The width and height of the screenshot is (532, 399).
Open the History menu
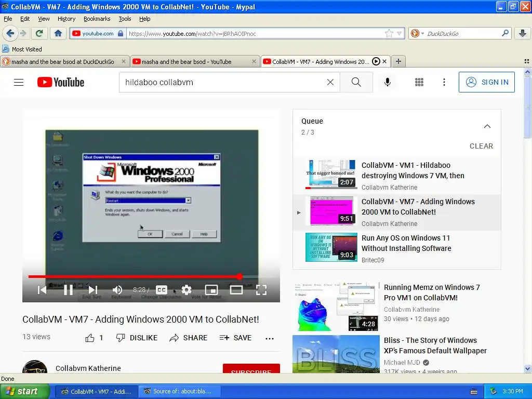tap(66, 19)
